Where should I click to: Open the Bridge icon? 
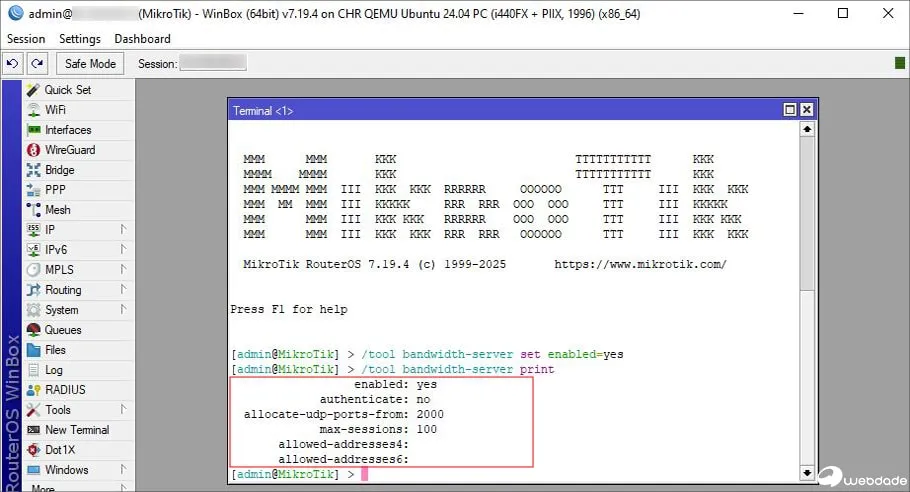(x=33, y=170)
